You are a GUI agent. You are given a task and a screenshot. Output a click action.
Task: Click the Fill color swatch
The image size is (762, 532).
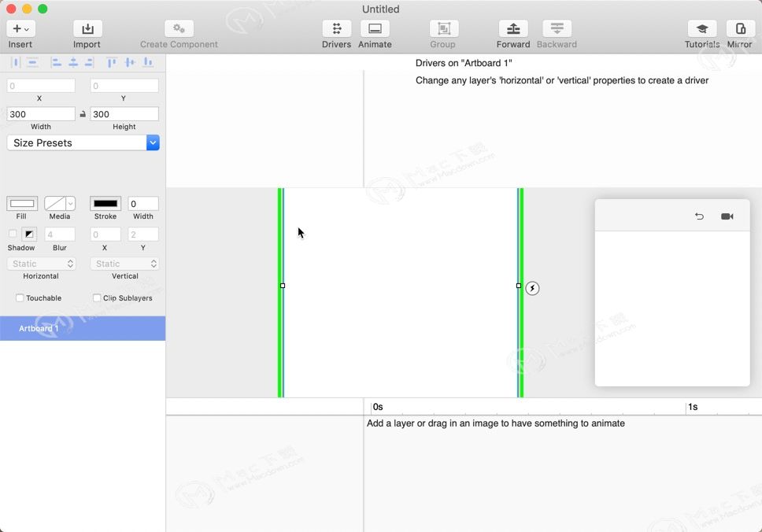[22, 204]
